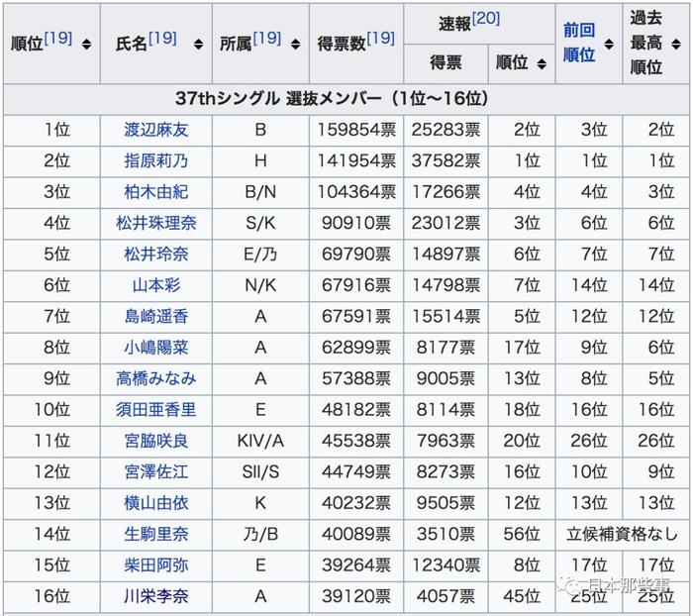Select vote count 67591票
Image resolution: width=693 pixels, height=616 pixels.
tap(356, 317)
